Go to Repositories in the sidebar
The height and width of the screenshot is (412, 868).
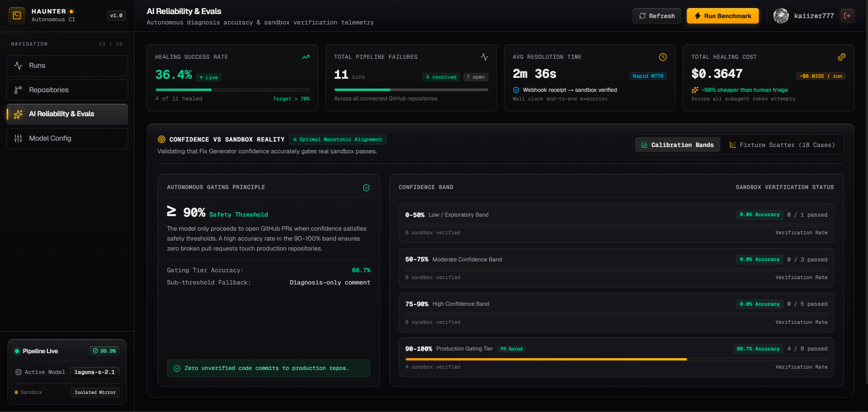click(x=67, y=90)
